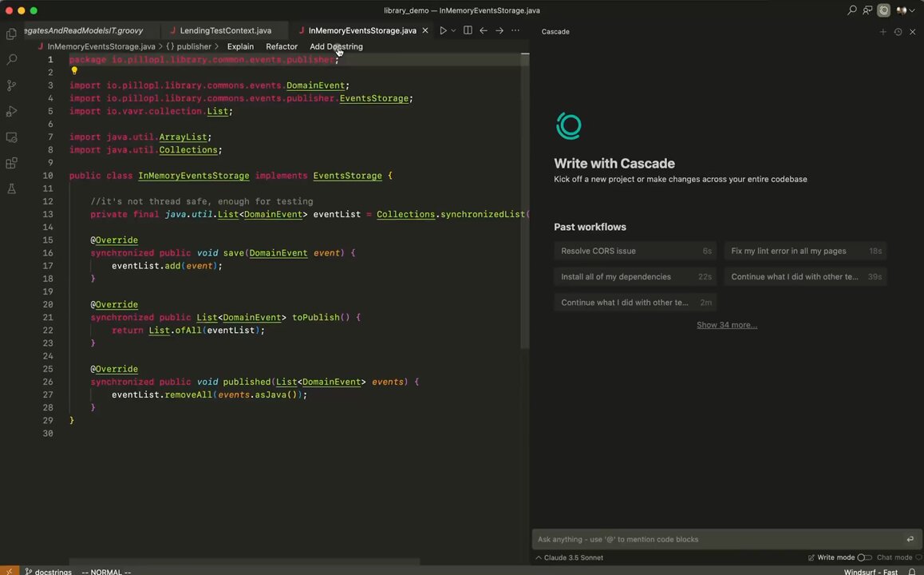The image size is (924, 575).
Task: Click the NORMAL vim mode status text
Action: pyautogui.click(x=106, y=572)
